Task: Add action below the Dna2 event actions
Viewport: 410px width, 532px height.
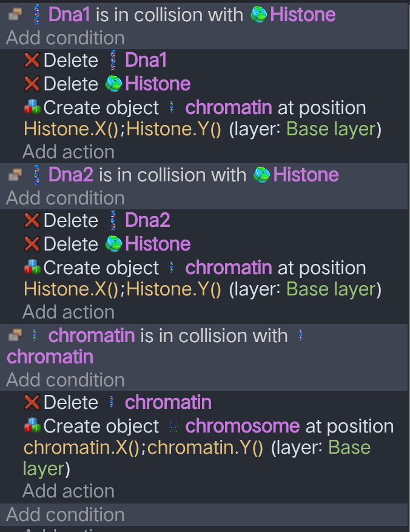Action: coord(69,312)
